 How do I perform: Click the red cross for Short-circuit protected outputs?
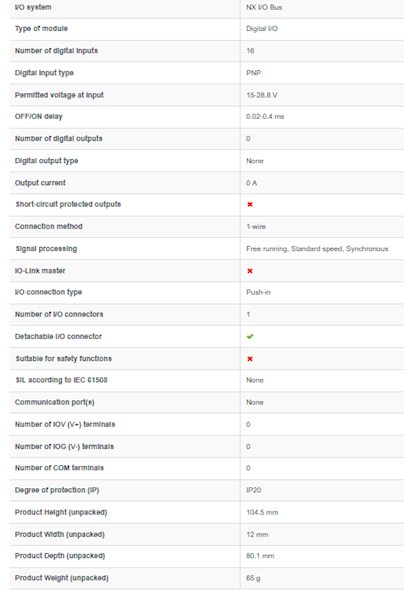coord(250,204)
